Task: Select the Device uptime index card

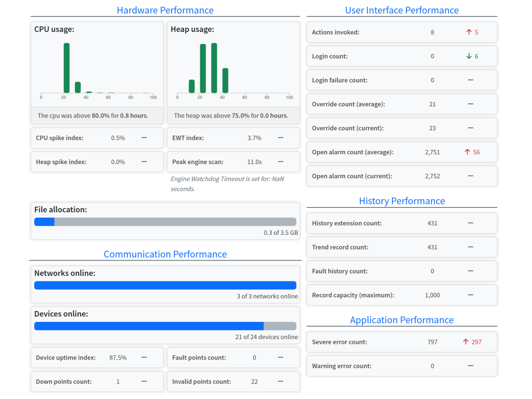Action: click(x=97, y=357)
